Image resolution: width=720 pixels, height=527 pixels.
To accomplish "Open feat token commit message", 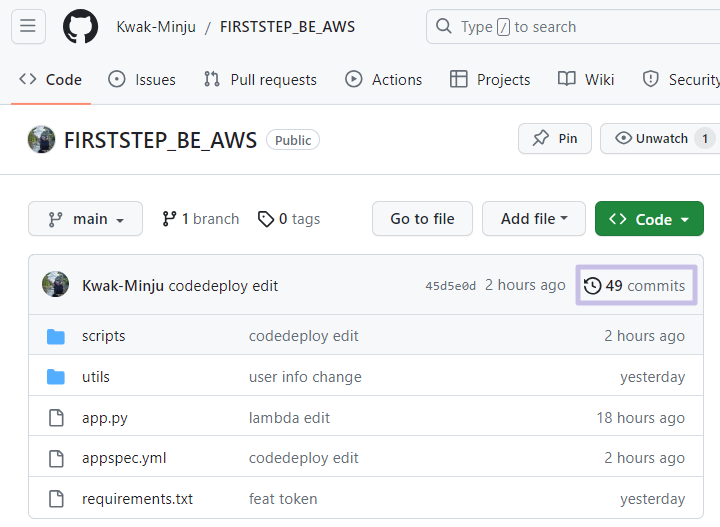I will 283,499.
